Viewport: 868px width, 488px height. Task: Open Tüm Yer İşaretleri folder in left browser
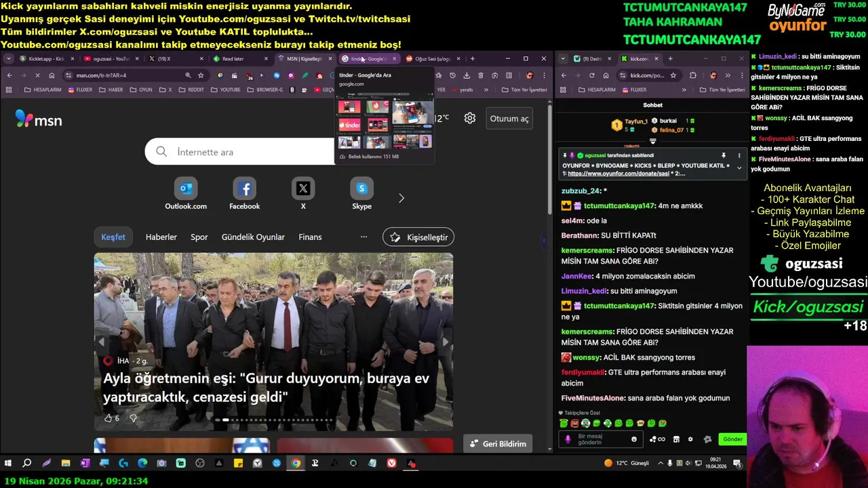click(523, 89)
